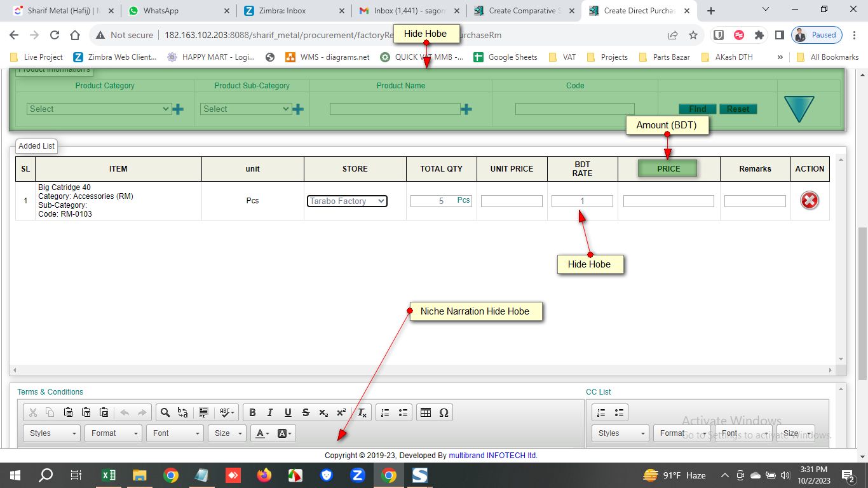Click the Product Name input field
The width and height of the screenshot is (868, 488).
click(x=395, y=109)
